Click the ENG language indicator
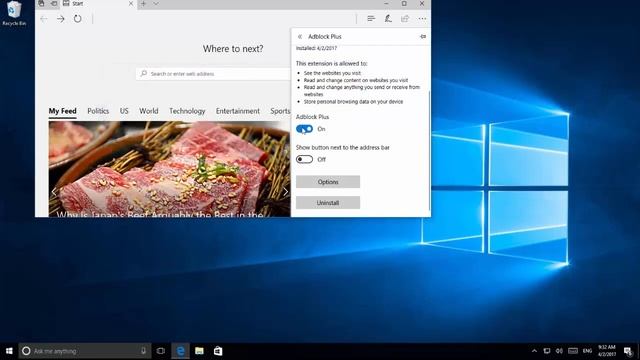The image size is (640, 360). pos(587,351)
